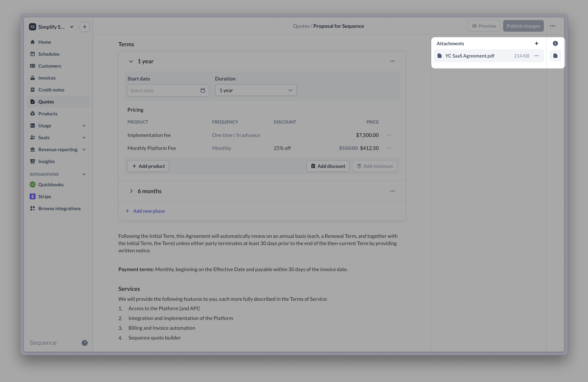
Task: Click the Preview button
Action: pyautogui.click(x=484, y=26)
